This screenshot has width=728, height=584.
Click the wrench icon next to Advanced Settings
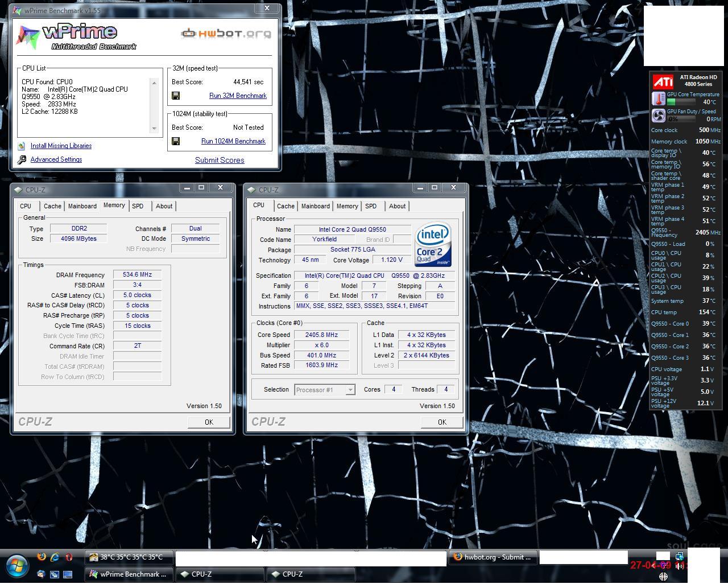tap(22, 160)
